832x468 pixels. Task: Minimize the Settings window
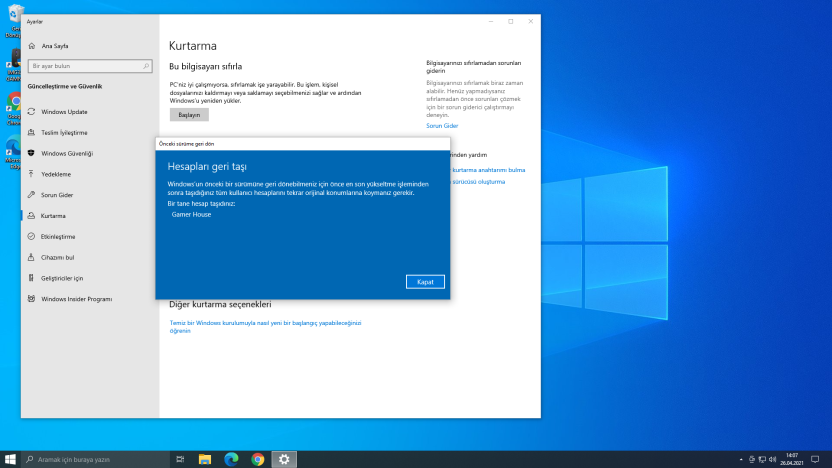(x=491, y=22)
